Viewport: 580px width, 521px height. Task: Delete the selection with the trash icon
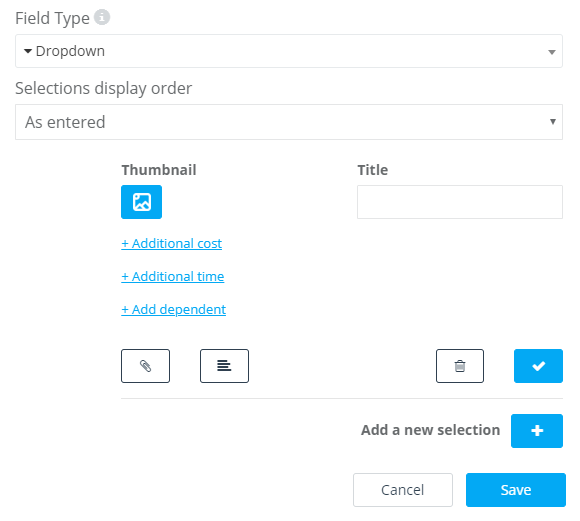[460, 366]
